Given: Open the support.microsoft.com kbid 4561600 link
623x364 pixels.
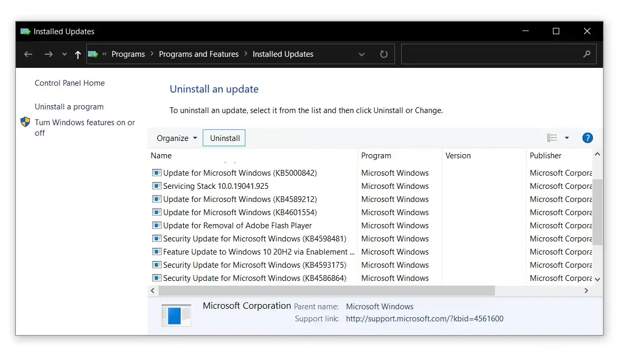Looking at the screenshot, I should point(424,319).
